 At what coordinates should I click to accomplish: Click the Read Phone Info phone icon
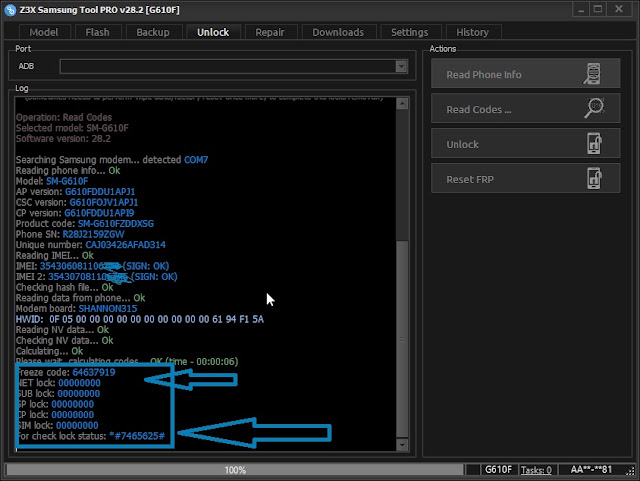(593, 74)
